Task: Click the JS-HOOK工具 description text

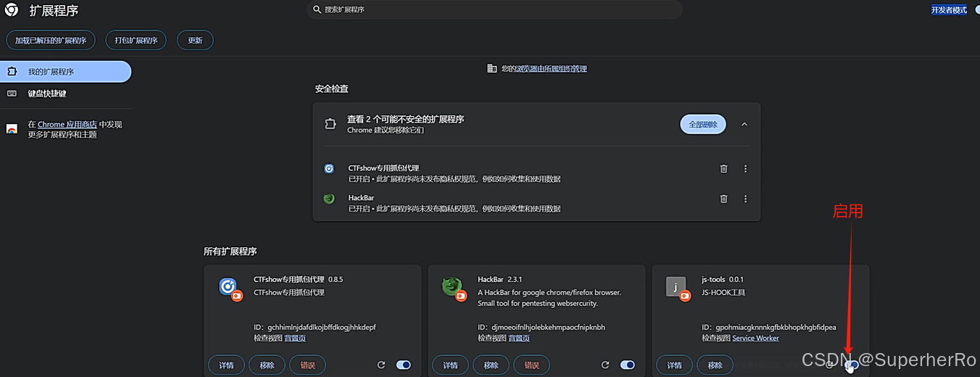Action: (x=723, y=293)
